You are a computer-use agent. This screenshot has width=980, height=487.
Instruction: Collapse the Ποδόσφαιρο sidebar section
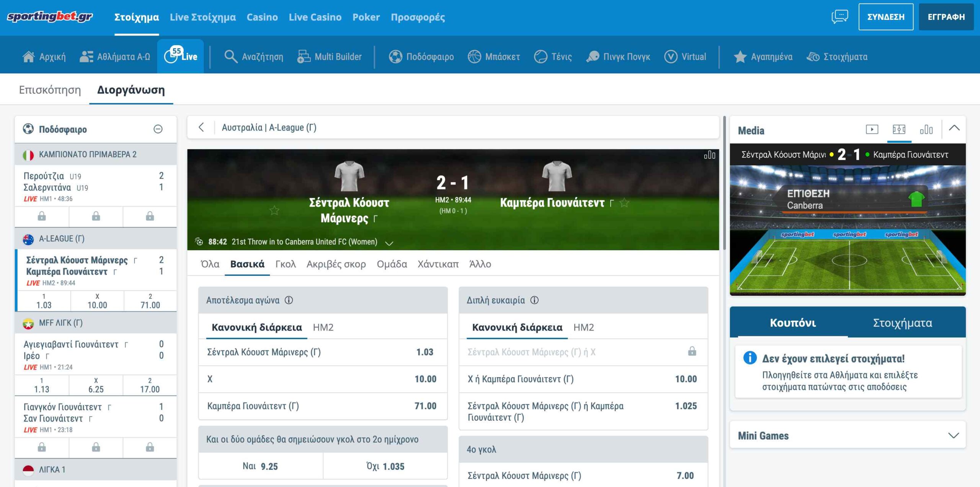click(x=158, y=129)
